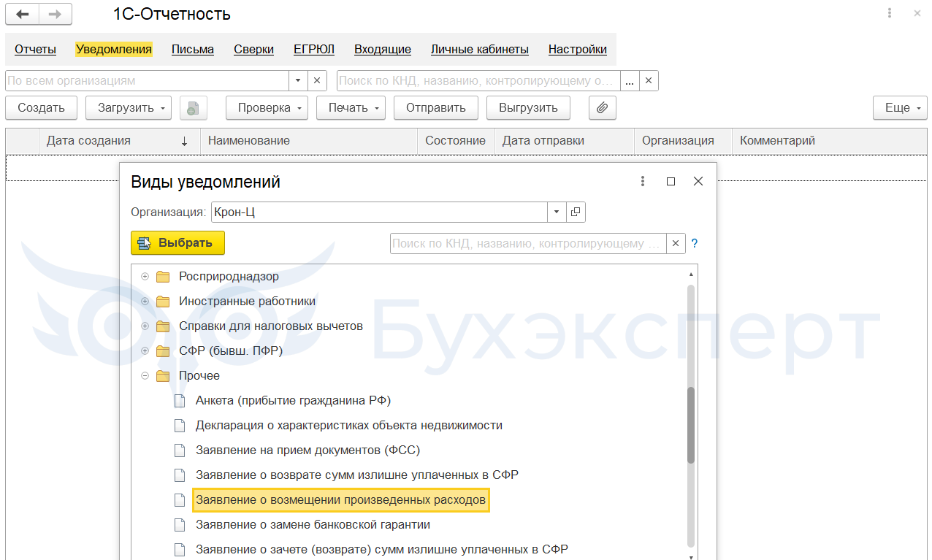The image size is (932, 560).
Task: Switch to the Входящие tab
Action: (x=383, y=50)
